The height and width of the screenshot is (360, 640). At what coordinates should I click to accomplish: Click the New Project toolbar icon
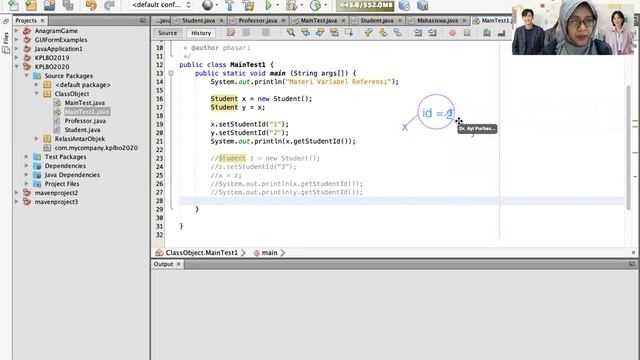pyautogui.click(x=31, y=5)
